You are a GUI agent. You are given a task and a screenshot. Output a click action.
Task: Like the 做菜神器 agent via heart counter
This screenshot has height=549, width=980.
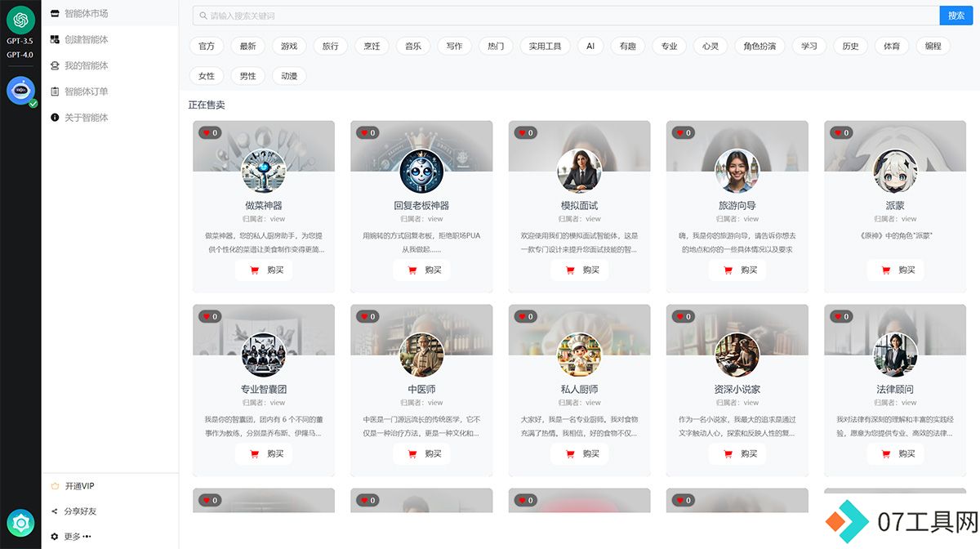click(x=209, y=132)
